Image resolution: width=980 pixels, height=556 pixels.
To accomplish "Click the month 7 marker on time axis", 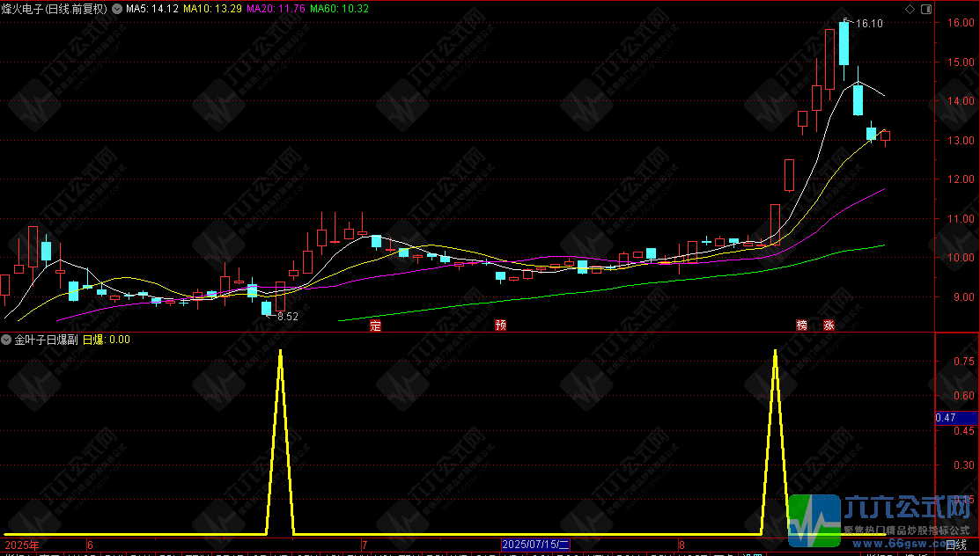I will [365, 545].
